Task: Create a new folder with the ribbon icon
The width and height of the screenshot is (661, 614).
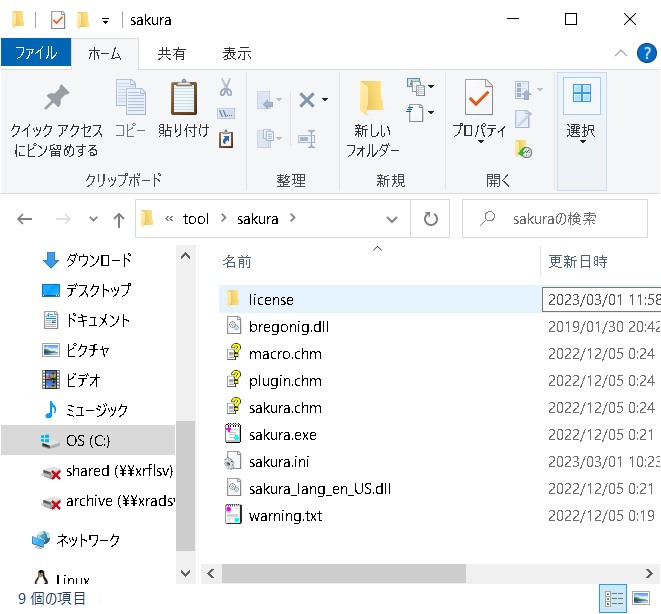Action: pyautogui.click(x=372, y=100)
